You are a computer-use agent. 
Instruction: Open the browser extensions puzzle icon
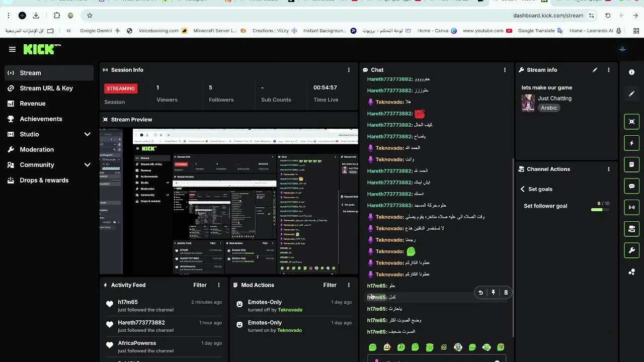(57, 16)
